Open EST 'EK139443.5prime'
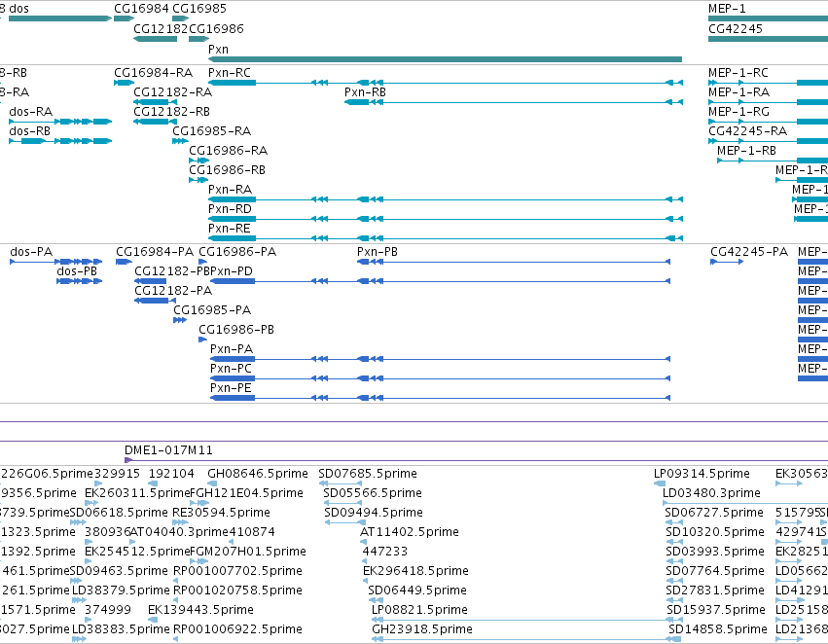The width and height of the screenshot is (828, 644). (200, 610)
